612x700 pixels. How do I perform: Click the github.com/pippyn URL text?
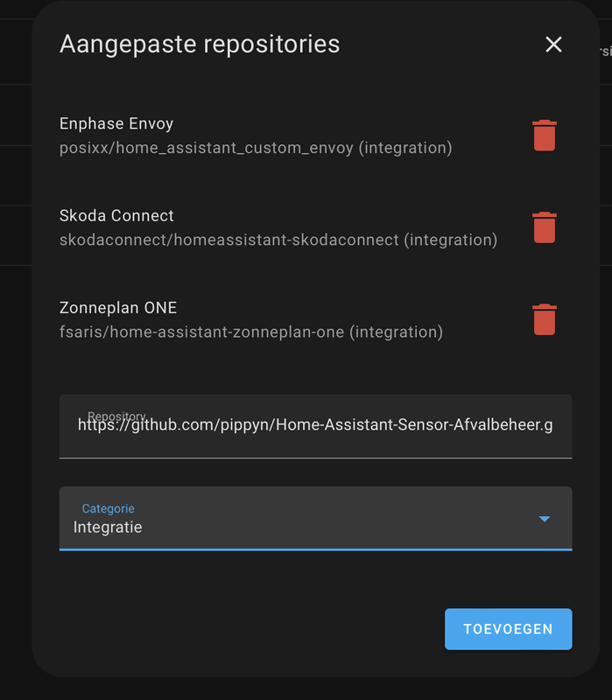click(x=315, y=425)
